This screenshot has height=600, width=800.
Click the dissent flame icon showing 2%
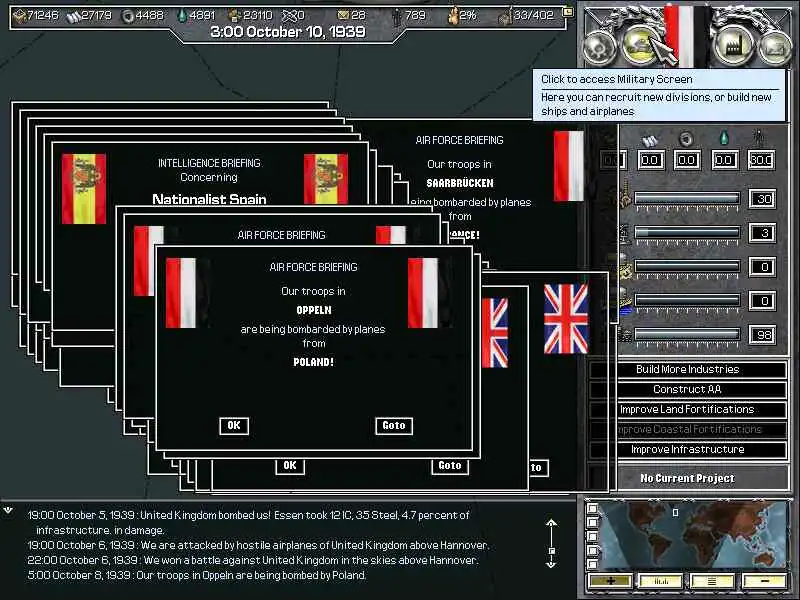[x=453, y=16]
